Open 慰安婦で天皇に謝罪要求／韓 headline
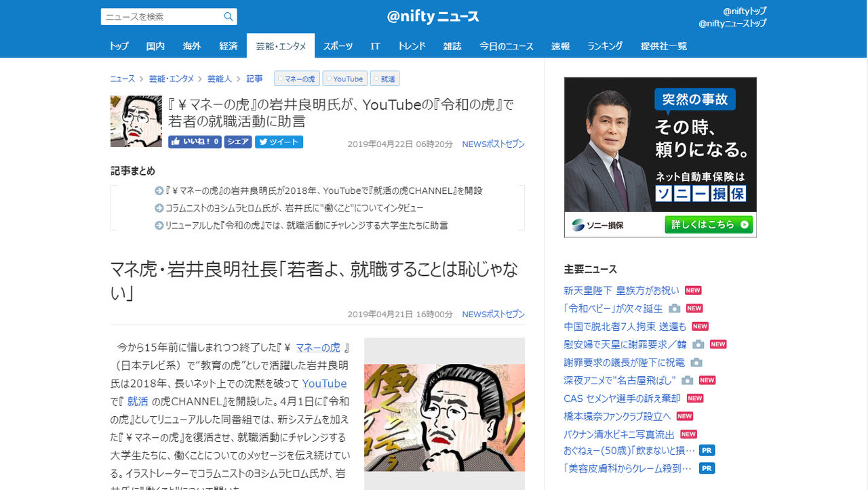The height and width of the screenshot is (490, 868). [625, 344]
